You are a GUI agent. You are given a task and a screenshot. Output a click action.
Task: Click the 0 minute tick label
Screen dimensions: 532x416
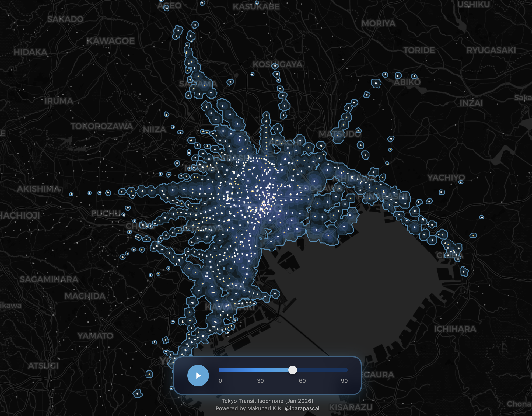coord(220,381)
